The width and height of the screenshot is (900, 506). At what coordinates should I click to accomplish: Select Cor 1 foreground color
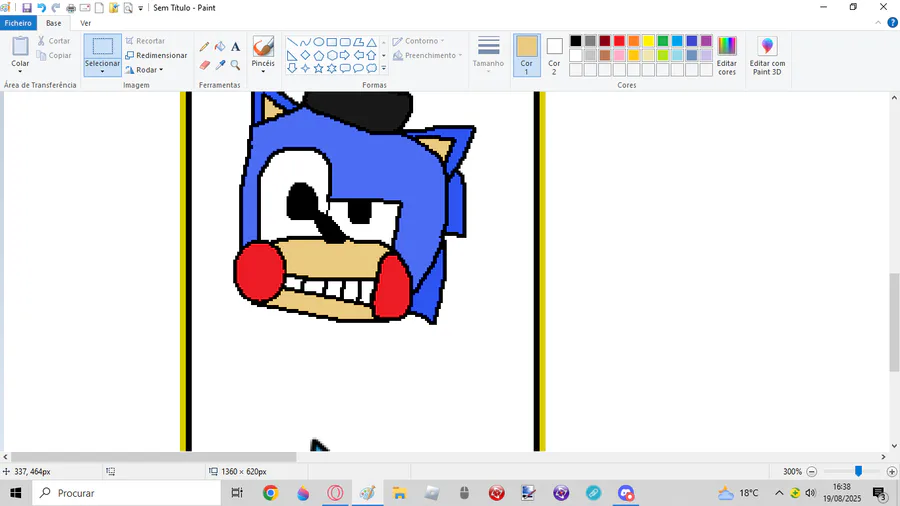tap(526, 55)
